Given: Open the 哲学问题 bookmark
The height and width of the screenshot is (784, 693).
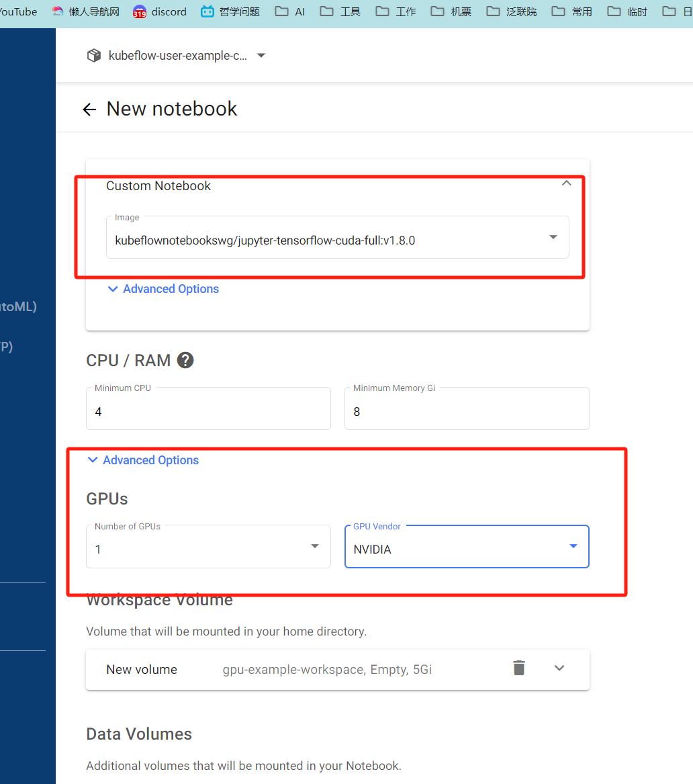Looking at the screenshot, I should 230,11.
